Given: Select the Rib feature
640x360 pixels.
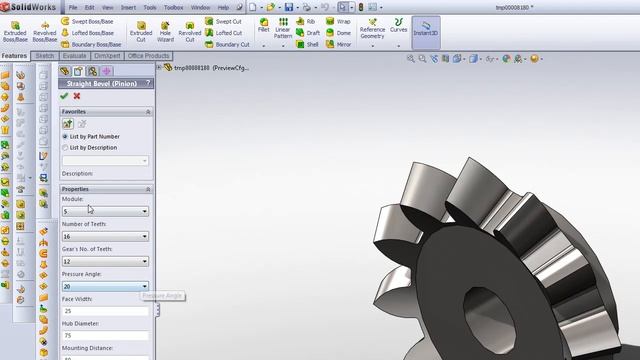Looking at the screenshot, I should tap(306, 21).
